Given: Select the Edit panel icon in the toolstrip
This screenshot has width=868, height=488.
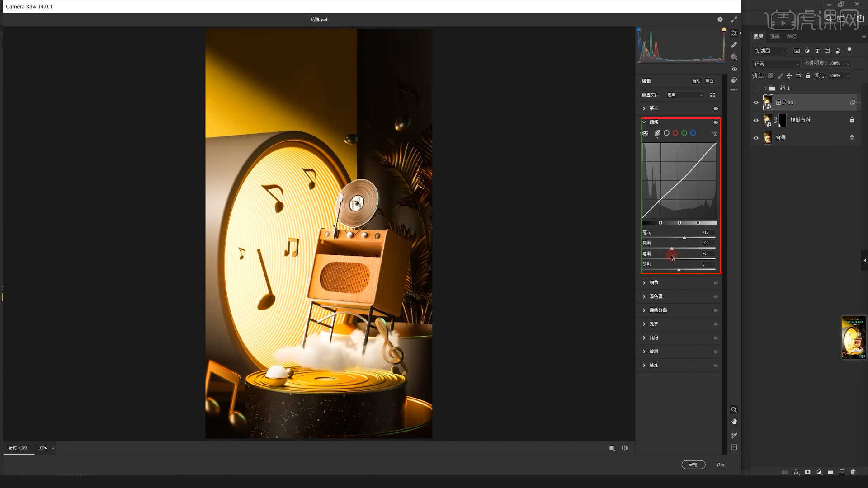Looking at the screenshot, I should 734,33.
